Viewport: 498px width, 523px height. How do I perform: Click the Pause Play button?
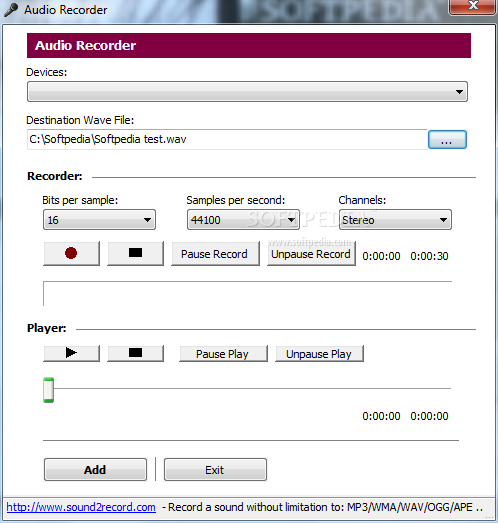[223, 354]
